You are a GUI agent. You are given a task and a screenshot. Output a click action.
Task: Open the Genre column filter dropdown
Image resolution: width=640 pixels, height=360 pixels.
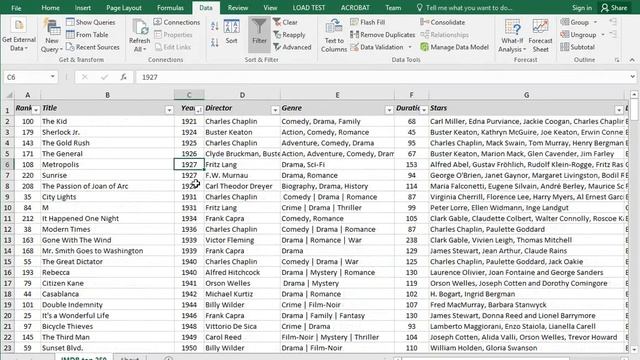pos(389,110)
